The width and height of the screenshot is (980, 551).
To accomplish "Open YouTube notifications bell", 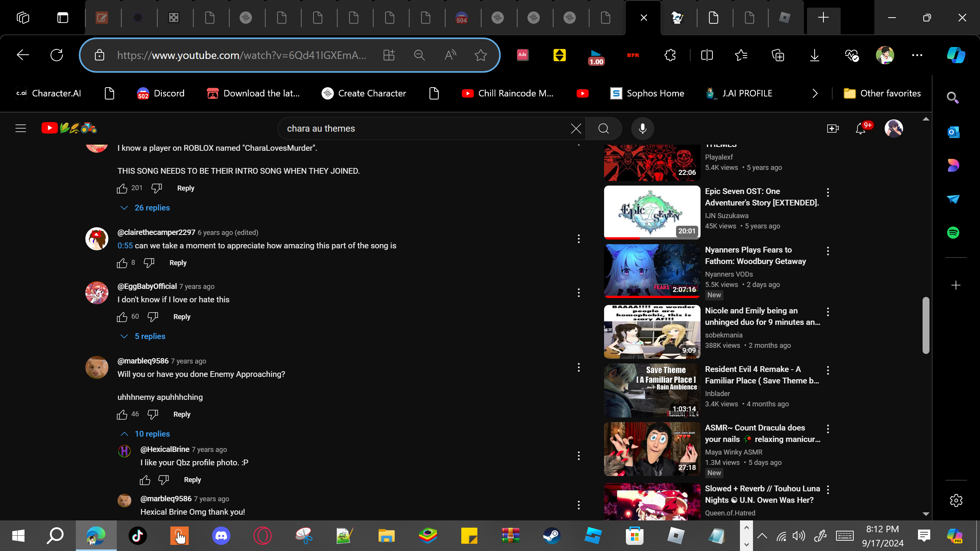I will click(x=861, y=129).
